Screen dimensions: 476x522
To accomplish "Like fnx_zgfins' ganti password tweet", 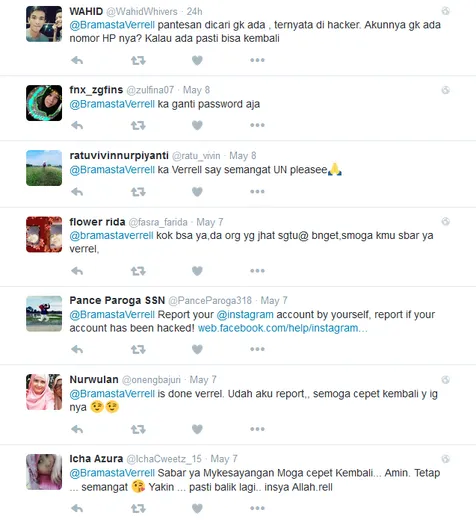I will pyautogui.click(x=197, y=125).
